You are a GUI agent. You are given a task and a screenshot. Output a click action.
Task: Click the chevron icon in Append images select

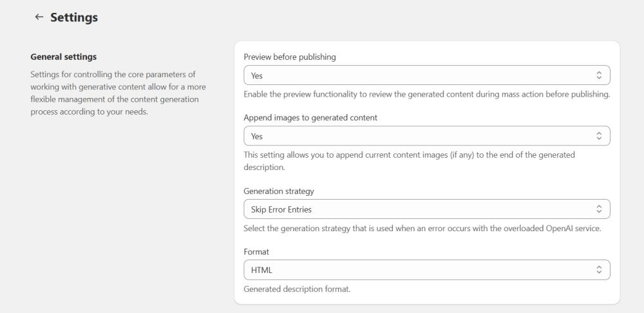coord(599,137)
